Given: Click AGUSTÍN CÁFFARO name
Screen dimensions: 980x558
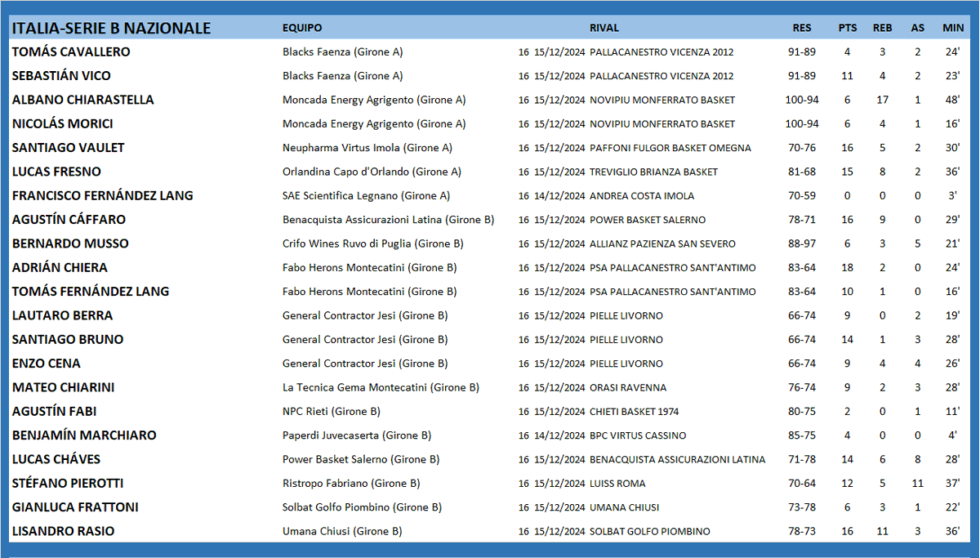Looking at the screenshot, I should tap(70, 219).
